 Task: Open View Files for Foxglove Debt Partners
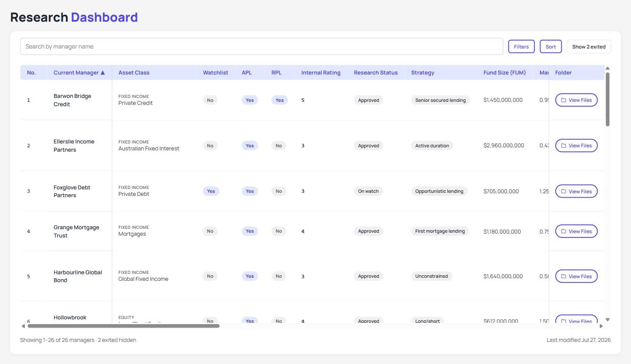(x=576, y=191)
